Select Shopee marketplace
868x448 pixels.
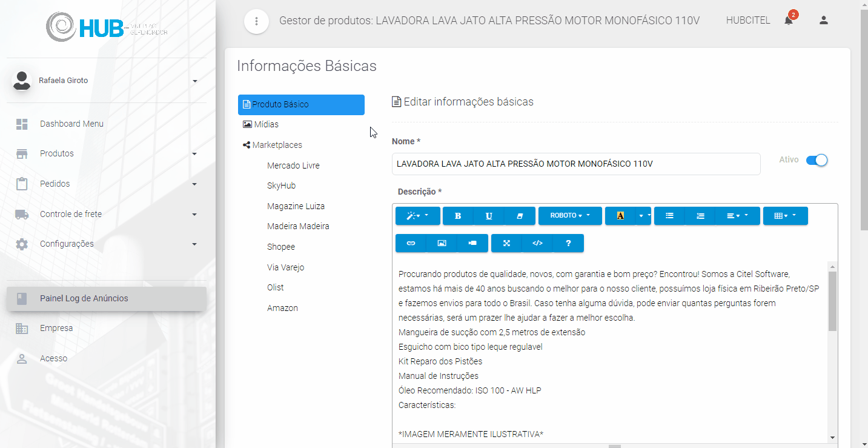tap(281, 247)
